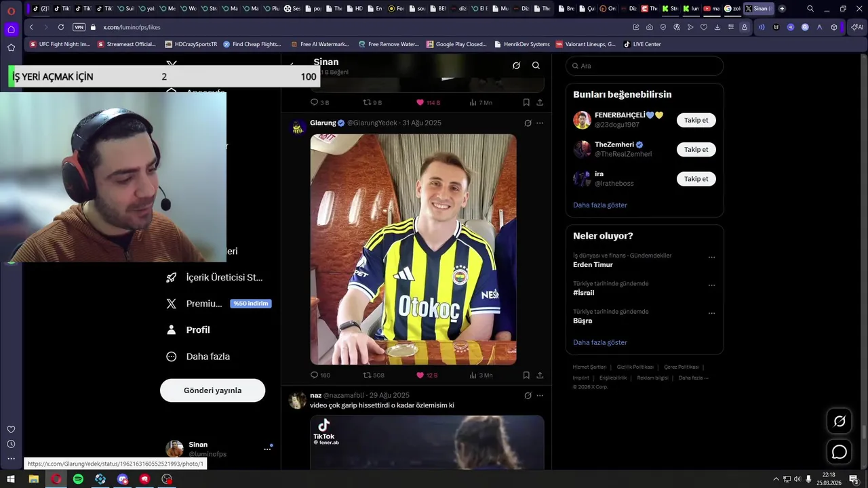Bookmark the top post with 114 B likes
This screenshot has height=488, width=868.
click(x=526, y=102)
